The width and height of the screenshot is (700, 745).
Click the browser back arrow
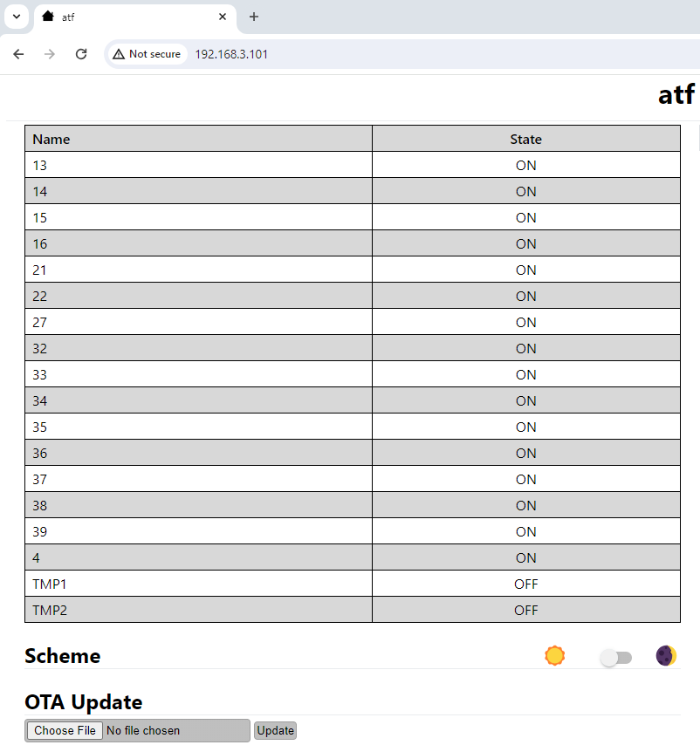(19, 54)
